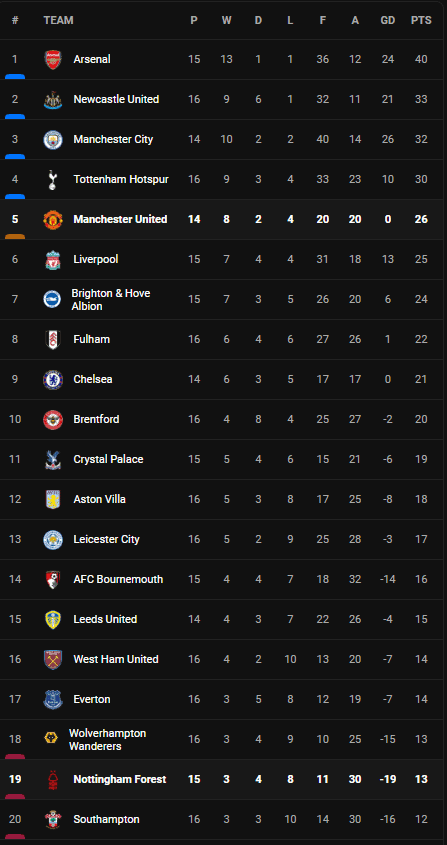Click the Tottenham Hotspur cockerel logo
Image resolution: width=447 pixels, height=845 pixels.
[53, 179]
